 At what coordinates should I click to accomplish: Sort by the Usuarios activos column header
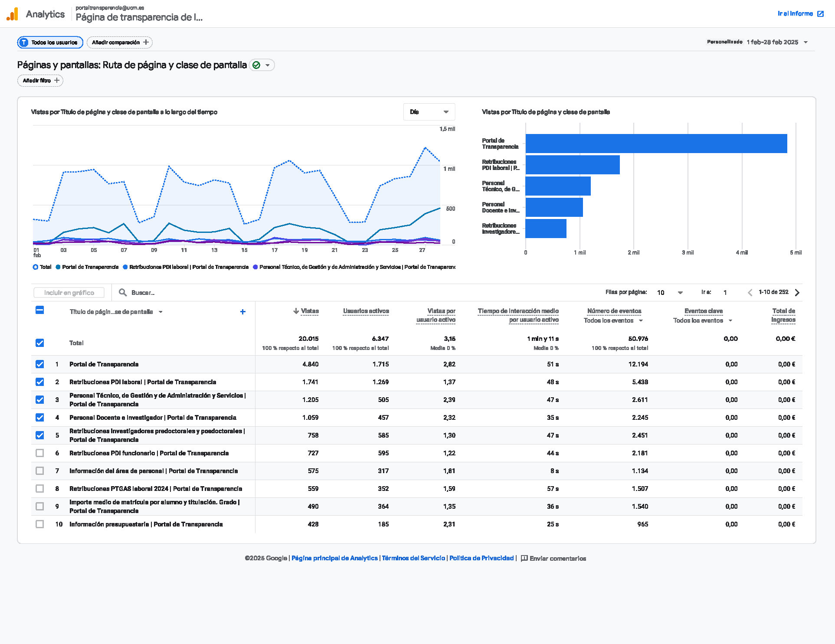point(366,311)
